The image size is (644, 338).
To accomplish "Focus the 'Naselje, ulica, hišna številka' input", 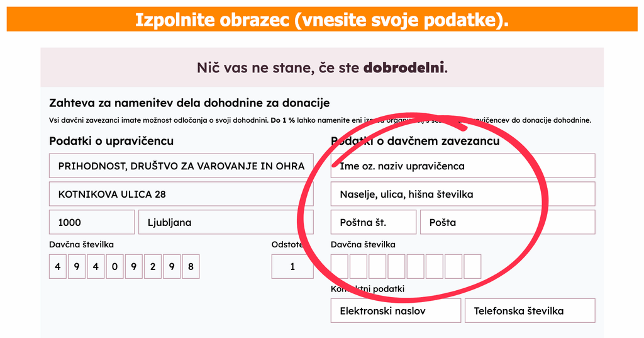I will [462, 194].
